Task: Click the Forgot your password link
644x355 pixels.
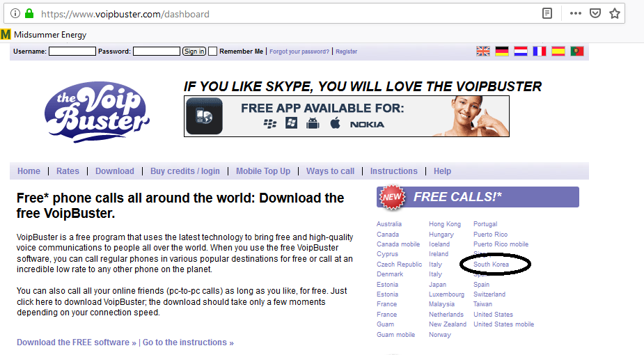Action: tap(299, 52)
